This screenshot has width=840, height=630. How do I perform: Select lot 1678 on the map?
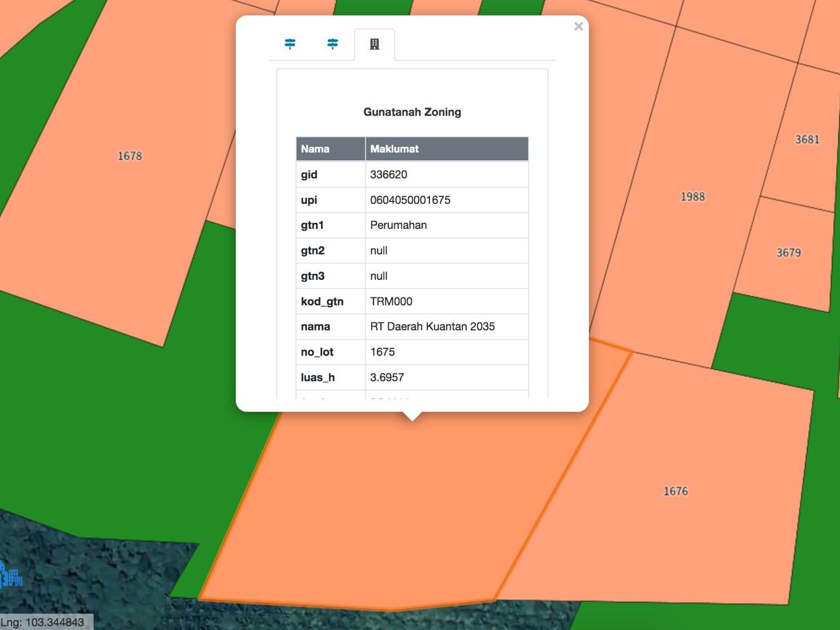tap(130, 156)
